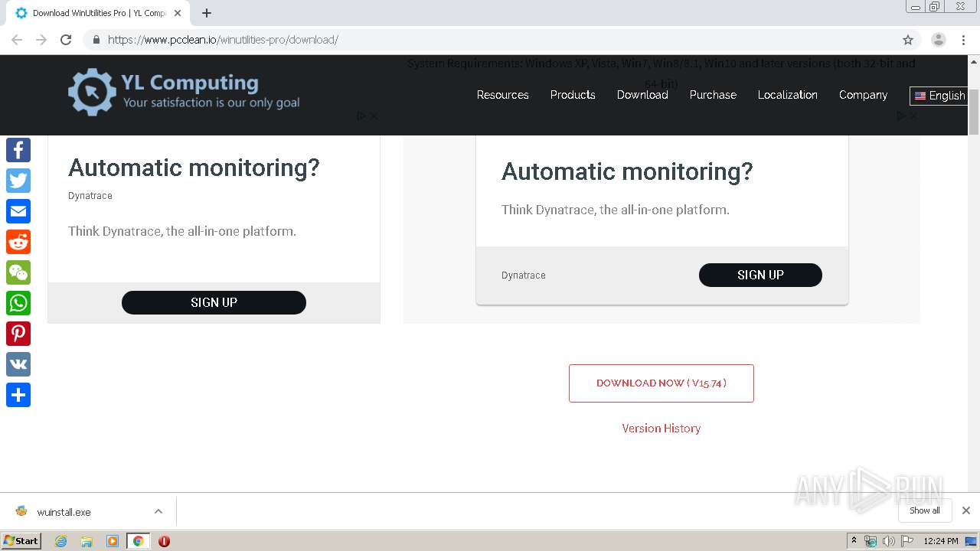
Task: Open network icon in system tray
Action: click(x=871, y=541)
